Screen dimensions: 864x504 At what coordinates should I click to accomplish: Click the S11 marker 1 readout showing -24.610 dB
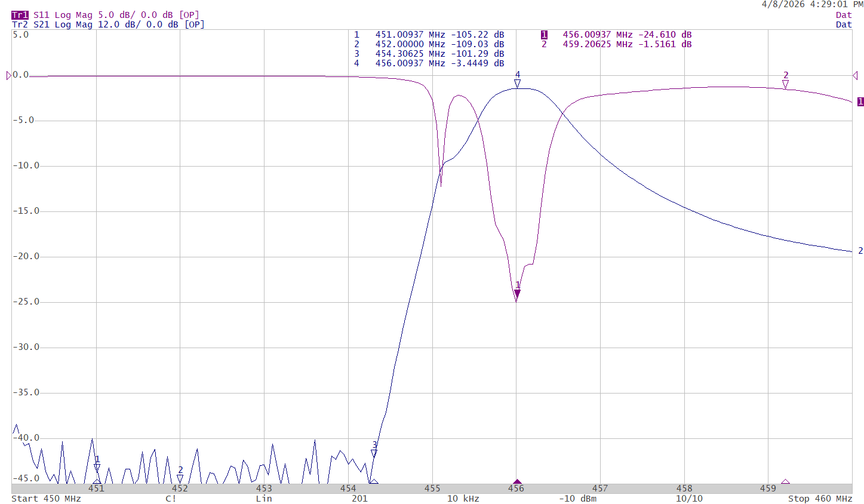tap(616, 35)
